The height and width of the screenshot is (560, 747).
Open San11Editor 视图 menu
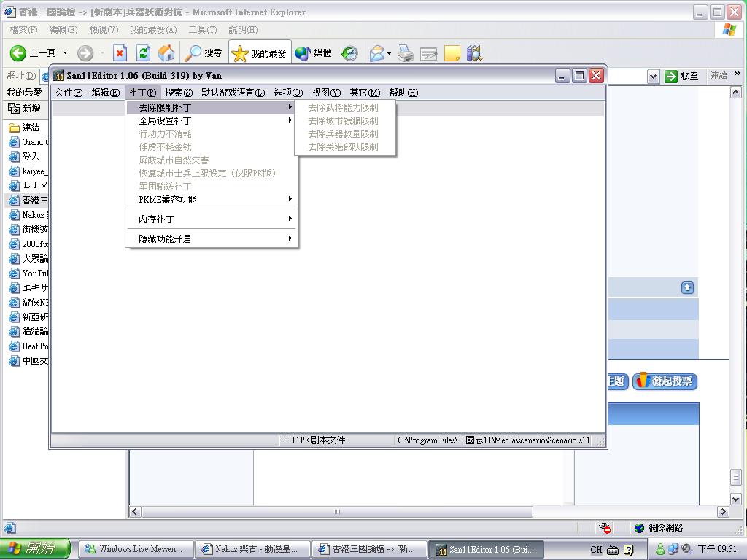(326, 93)
